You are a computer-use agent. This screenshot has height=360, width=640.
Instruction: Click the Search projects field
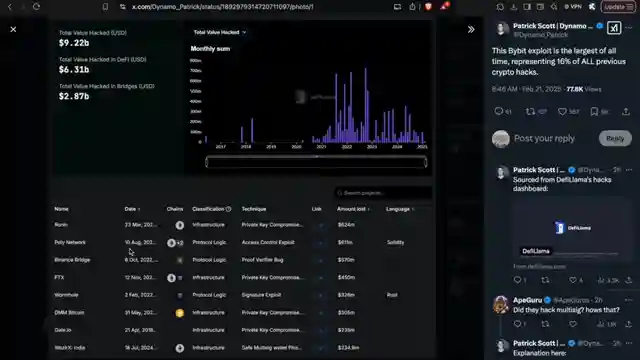pos(383,193)
